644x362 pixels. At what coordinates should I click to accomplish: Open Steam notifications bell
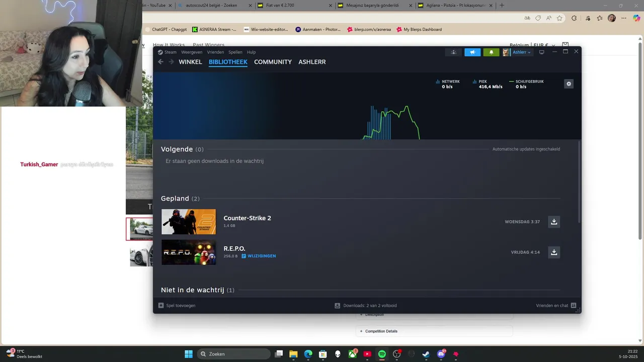click(x=491, y=52)
